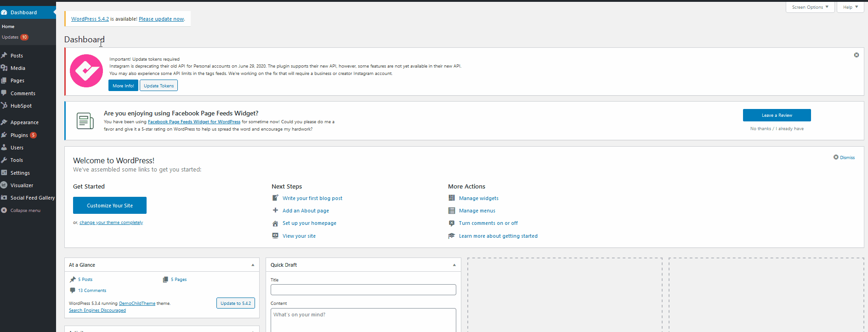Open the 5 Posts link
This screenshot has height=332, width=868.
coord(85,280)
